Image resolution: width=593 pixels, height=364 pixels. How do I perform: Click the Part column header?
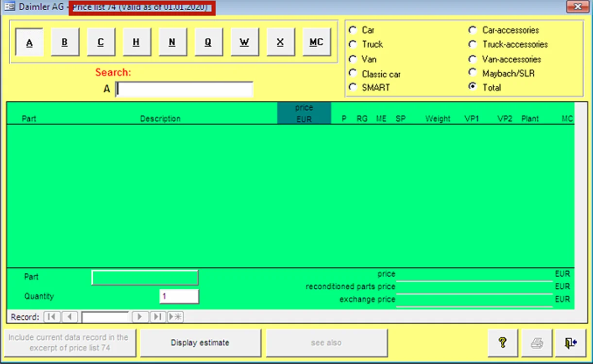click(29, 118)
